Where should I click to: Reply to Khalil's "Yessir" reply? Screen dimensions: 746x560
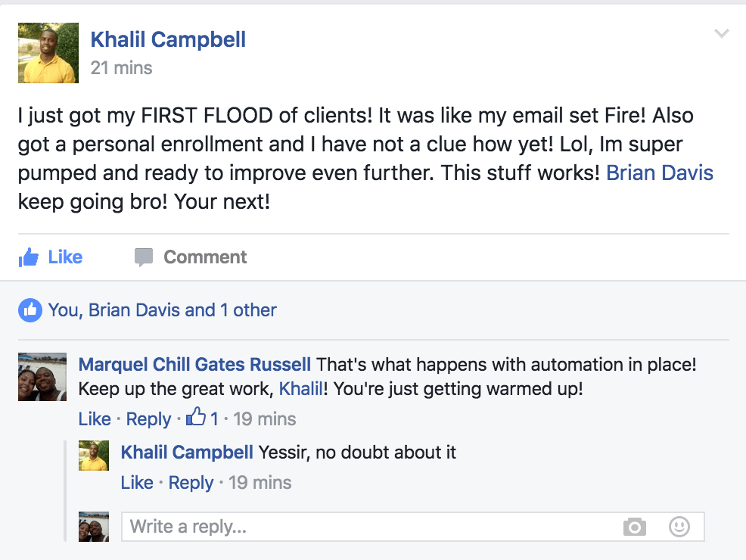point(191,482)
